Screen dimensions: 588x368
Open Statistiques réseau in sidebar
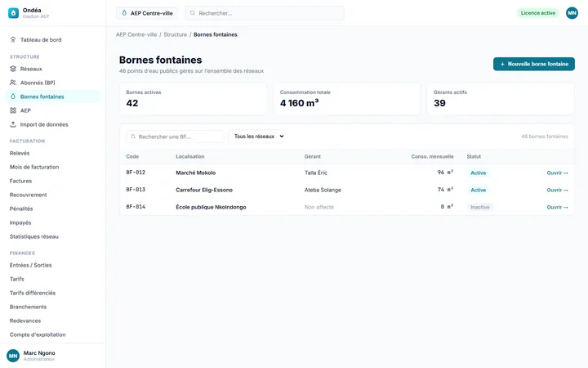[33, 236]
